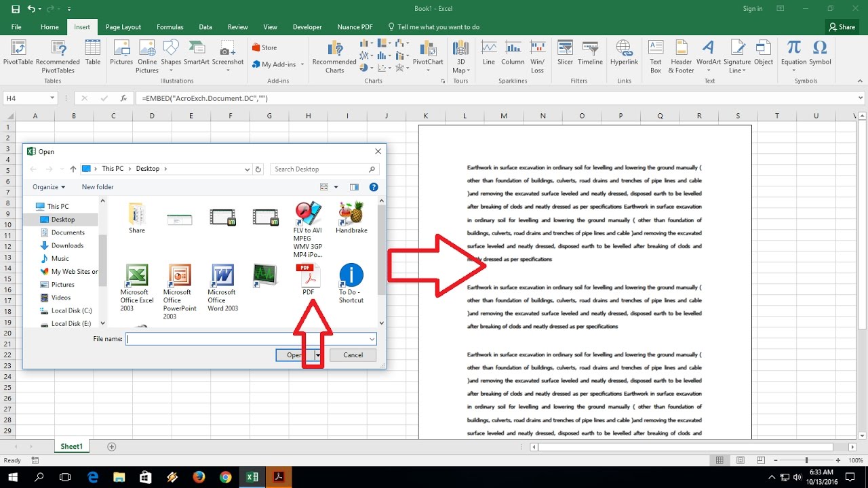The image size is (868, 488).
Task: Select the Sheet1 tab
Action: (x=71, y=447)
